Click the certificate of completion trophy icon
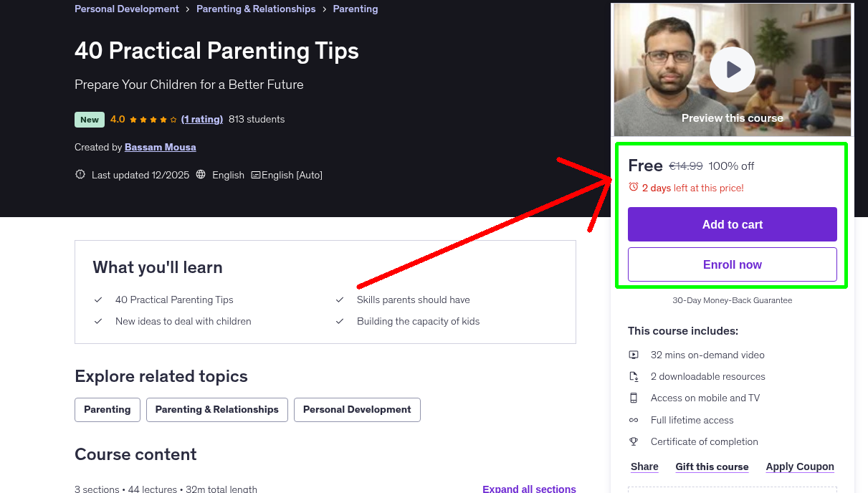This screenshot has height=493, width=868. click(x=634, y=441)
